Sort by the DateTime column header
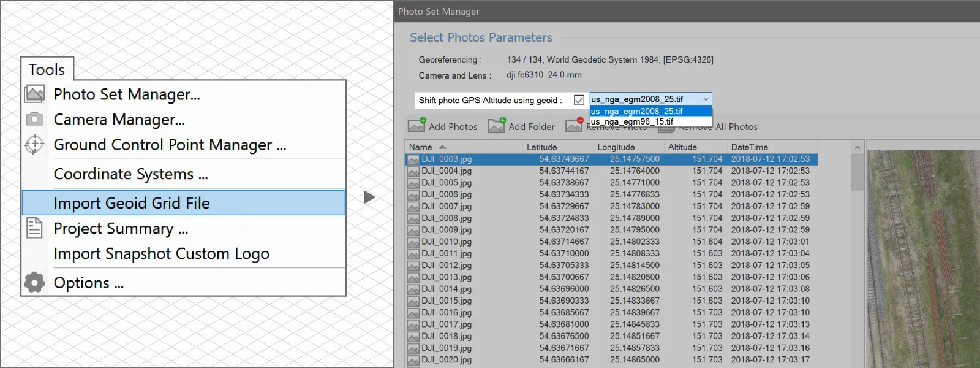The image size is (980, 368). click(x=772, y=147)
